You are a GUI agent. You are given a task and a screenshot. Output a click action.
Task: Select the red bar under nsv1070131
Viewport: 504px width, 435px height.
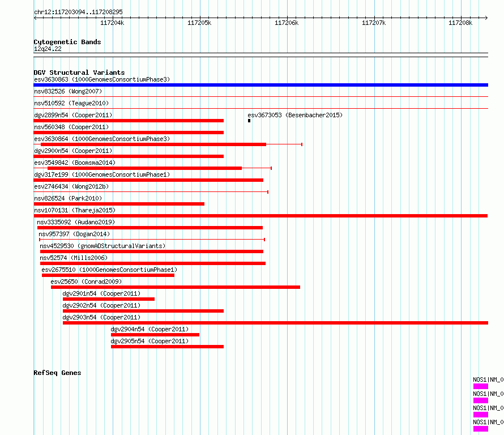260,216
